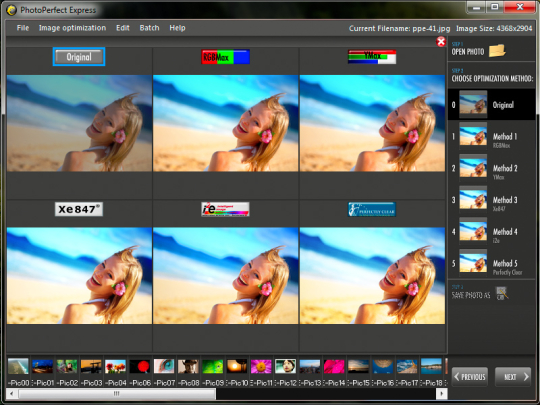The height and width of the screenshot is (405, 540).
Task: Select the RGBMax method logo
Action: coord(225,57)
